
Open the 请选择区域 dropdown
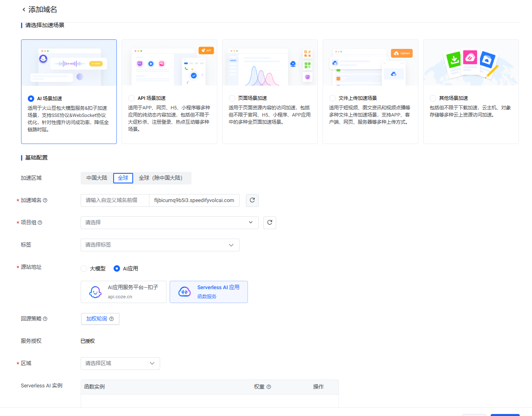tap(120, 364)
